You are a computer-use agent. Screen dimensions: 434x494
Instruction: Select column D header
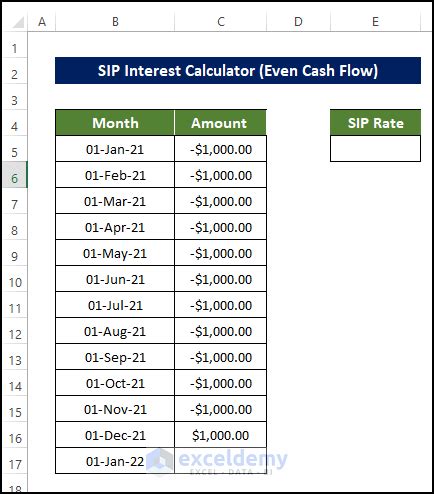point(298,22)
